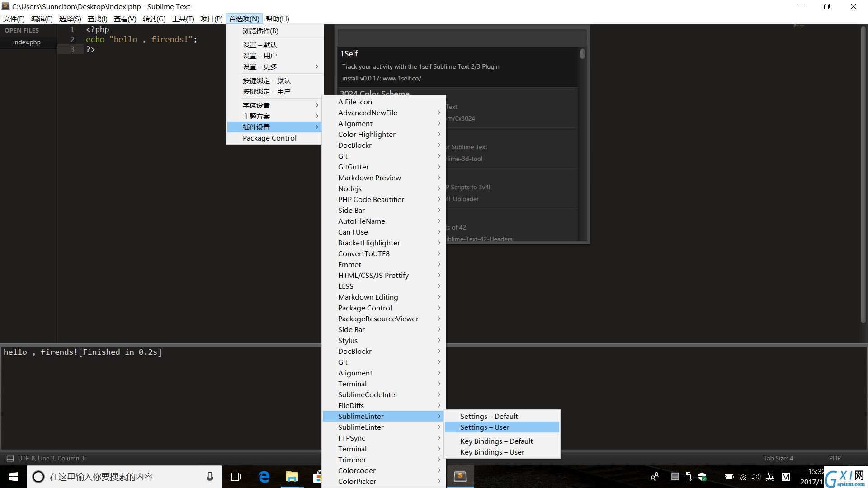The width and height of the screenshot is (868, 488).
Task: Click the Cortana microphone icon
Action: pyautogui.click(x=210, y=477)
